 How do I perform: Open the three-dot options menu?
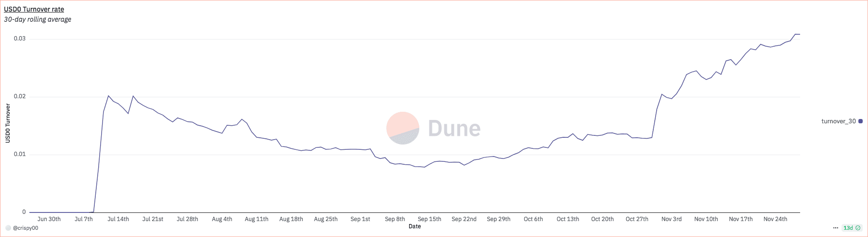pos(835,228)
